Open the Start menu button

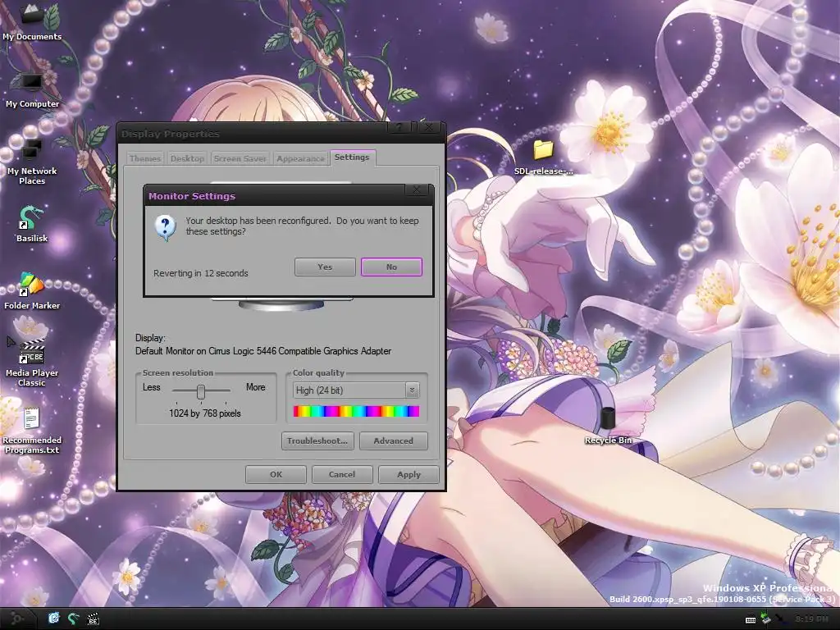pos(17,619)
